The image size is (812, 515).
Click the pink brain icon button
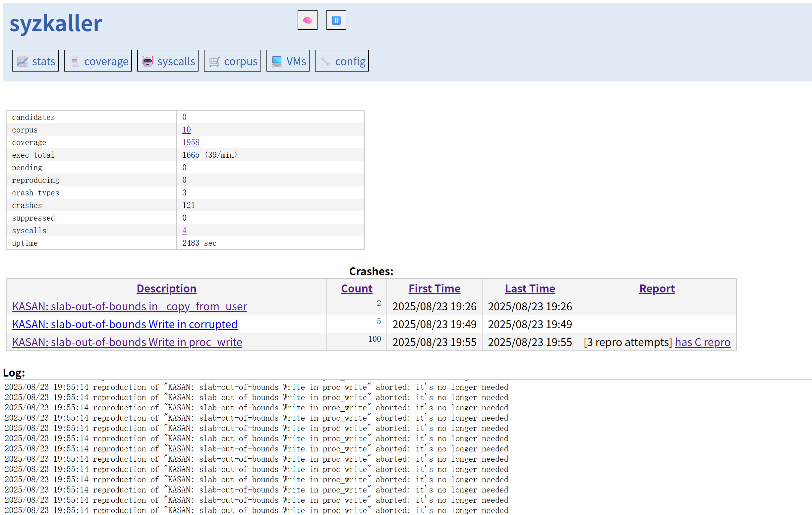click(307, 20)
